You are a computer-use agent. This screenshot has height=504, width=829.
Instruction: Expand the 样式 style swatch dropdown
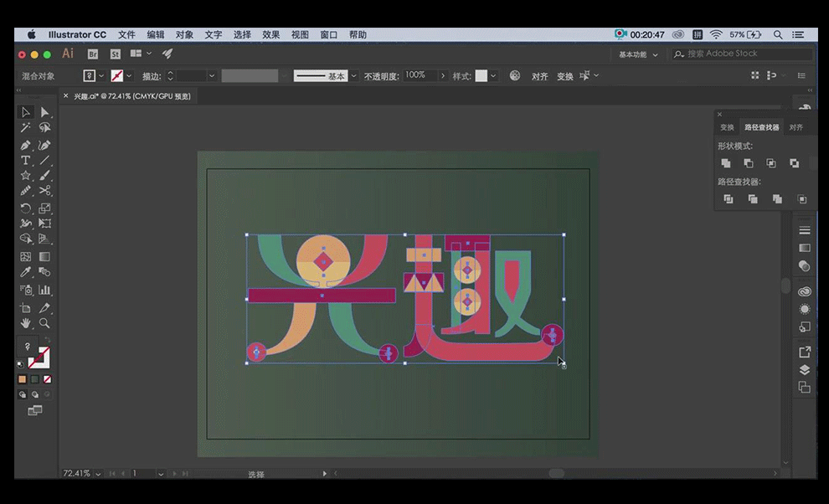493,75
